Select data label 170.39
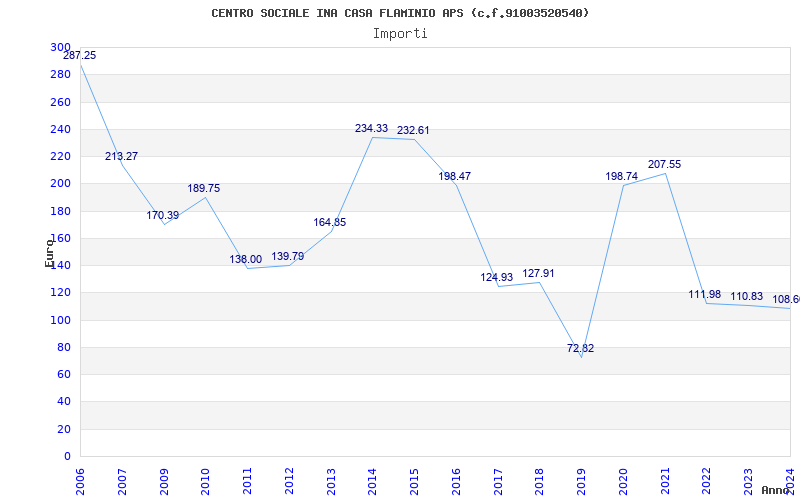This screenshot has height=500, width=800. 163,215
